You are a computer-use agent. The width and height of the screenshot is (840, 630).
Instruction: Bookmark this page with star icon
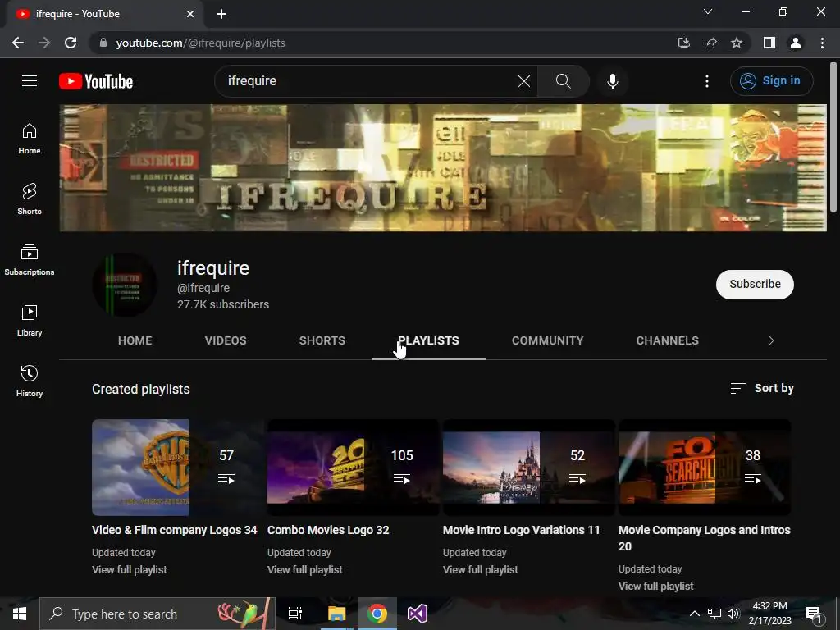737,43
